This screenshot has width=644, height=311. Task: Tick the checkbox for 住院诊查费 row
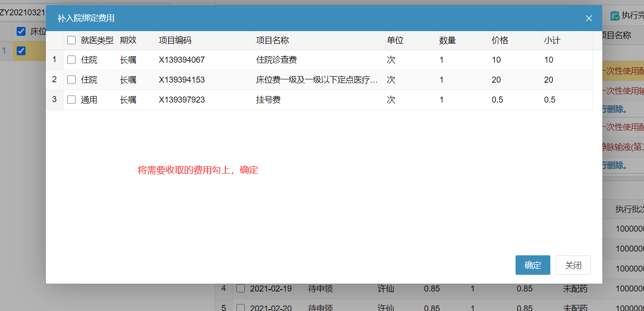(x=71, y=60)
